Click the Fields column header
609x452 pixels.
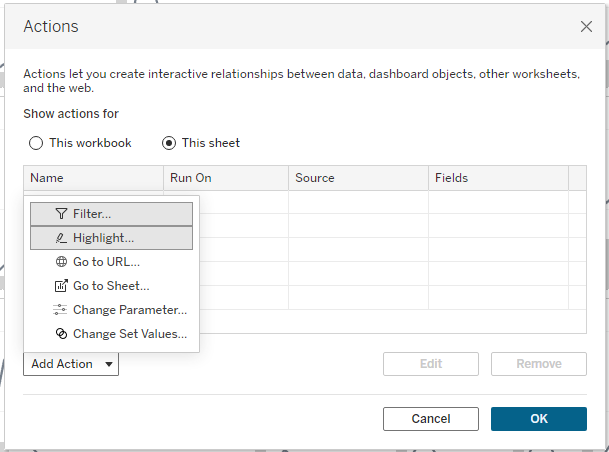499,178
